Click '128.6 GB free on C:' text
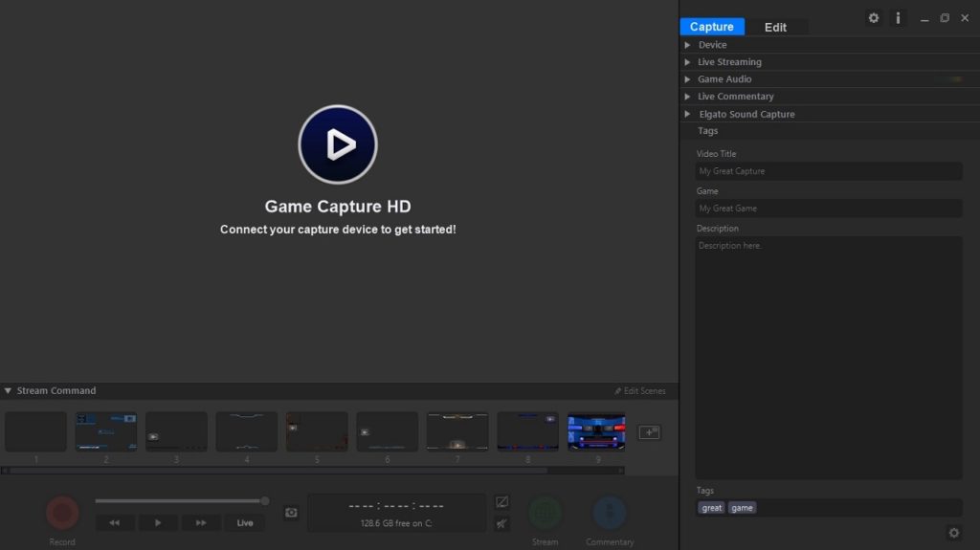This screenshot has height=550, width=980. pyautogui.click(x=396, y=523)
